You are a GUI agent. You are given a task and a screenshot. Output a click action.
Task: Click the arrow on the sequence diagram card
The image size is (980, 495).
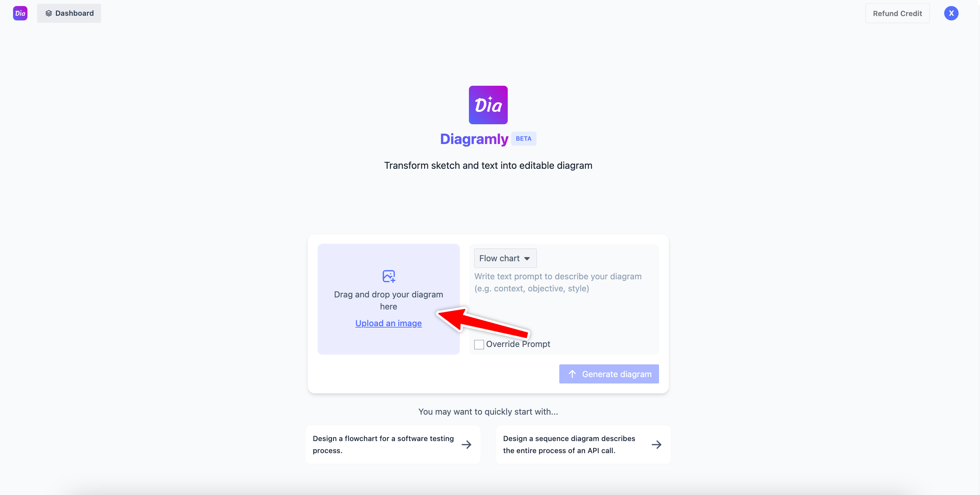tap(656, 444)
